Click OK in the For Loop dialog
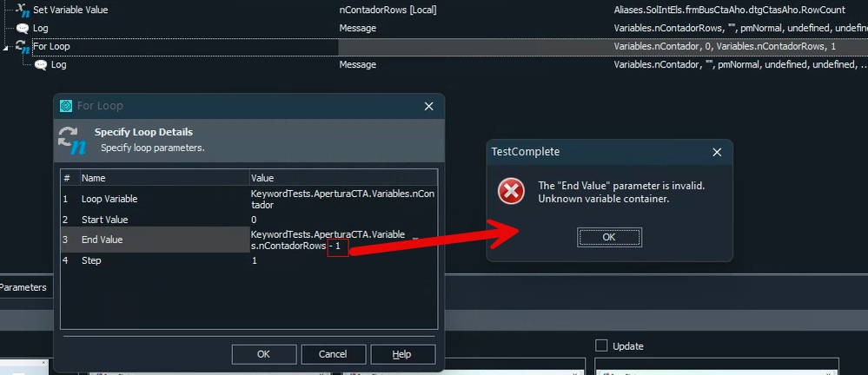The image size is (868, 375). coord(264,354)
